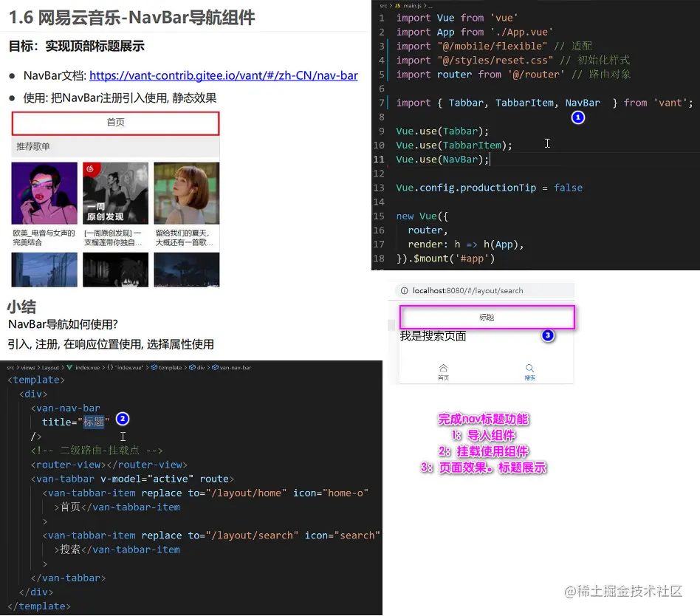
Task: Open the 留给我们的夏天 playlist cover
Action: (187, 193)
